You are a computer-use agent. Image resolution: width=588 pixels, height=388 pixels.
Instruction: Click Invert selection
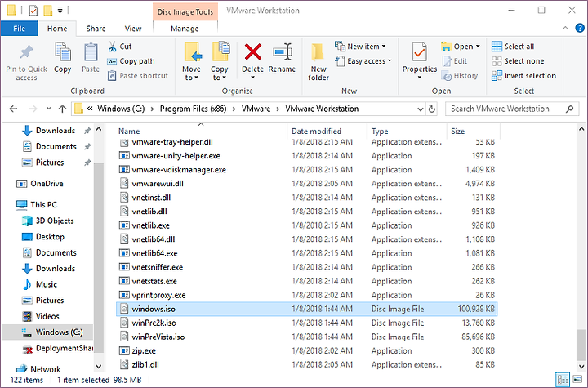click(x=523, y=76)
